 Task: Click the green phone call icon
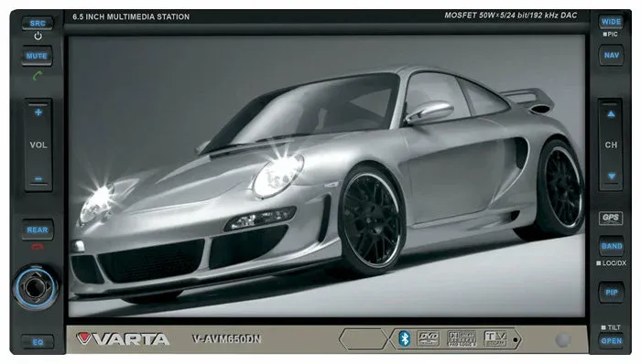38,76
